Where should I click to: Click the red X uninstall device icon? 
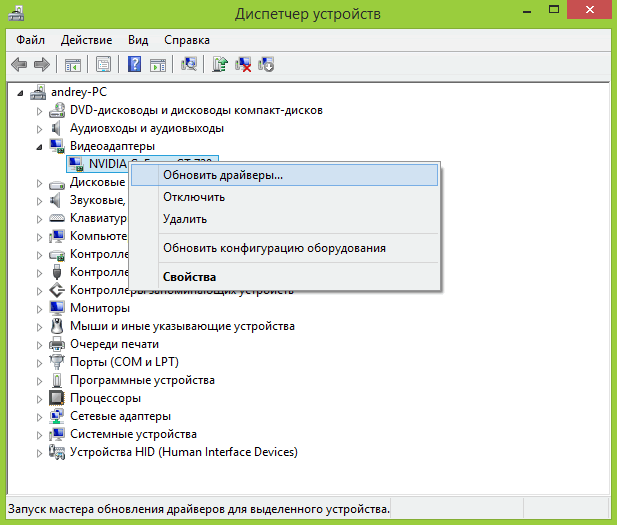[243, 65]
